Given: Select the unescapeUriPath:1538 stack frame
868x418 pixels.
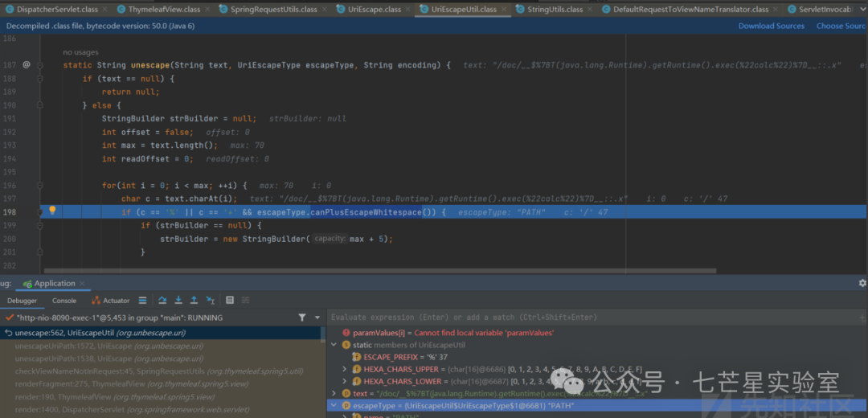Looking at the screenshot, I should (161, 359).
